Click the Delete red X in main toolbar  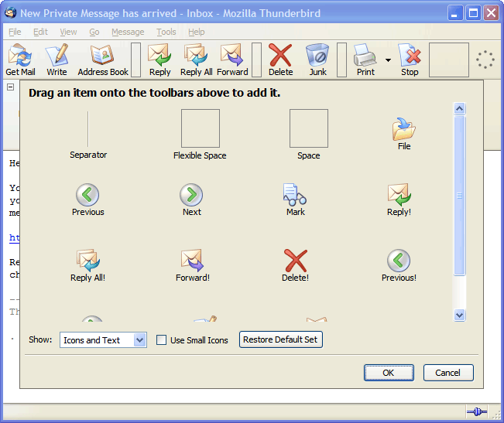click(x=280, y=60)
